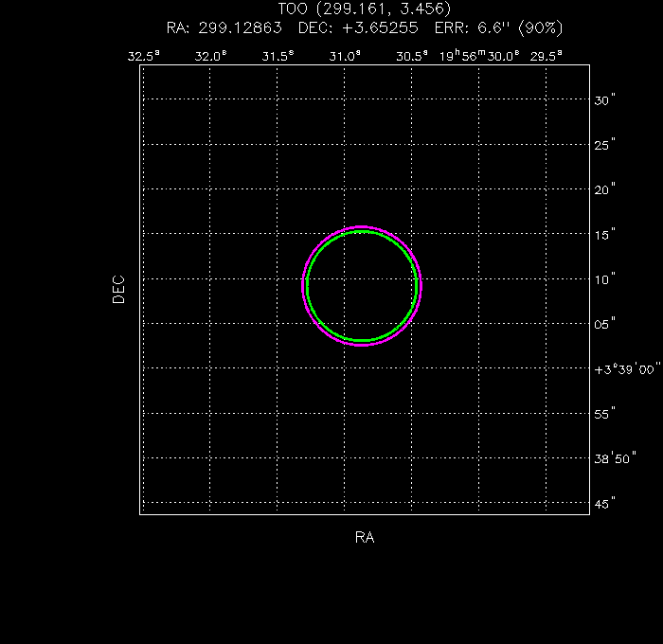Click the 32.0s tick label on top axis

pyautogui.click(x=210, y=56)
